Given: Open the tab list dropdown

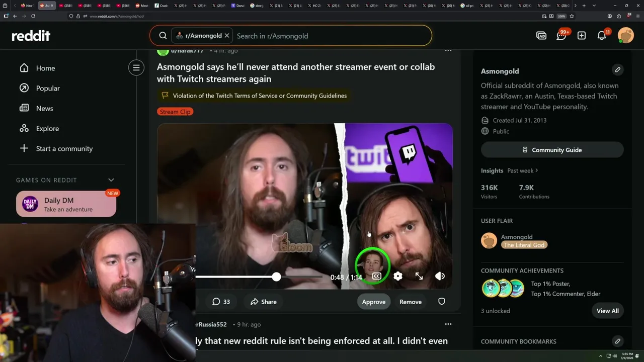Looking at the screenshot, I should pos(594,6).
